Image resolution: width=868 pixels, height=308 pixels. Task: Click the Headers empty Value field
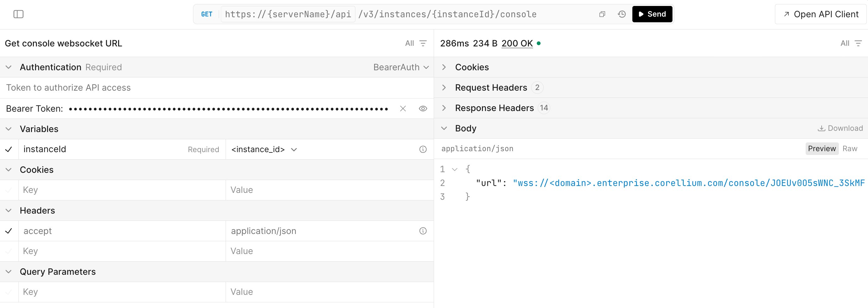[330, 251]
